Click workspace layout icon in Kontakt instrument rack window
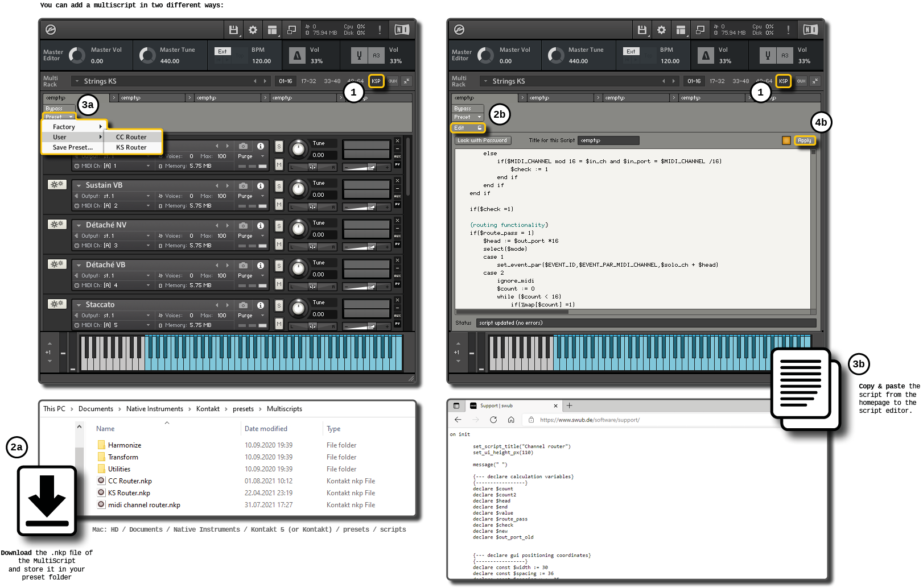 pos(272,30)
